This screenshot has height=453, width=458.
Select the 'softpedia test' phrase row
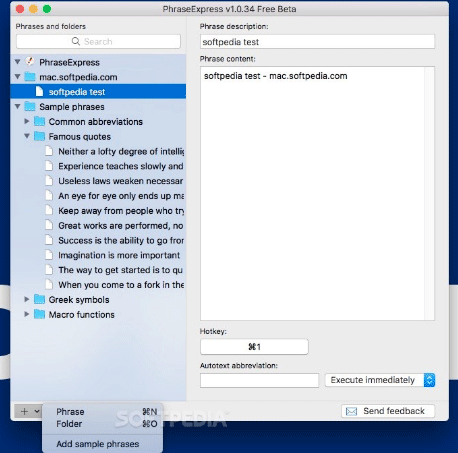click(98, 91)
